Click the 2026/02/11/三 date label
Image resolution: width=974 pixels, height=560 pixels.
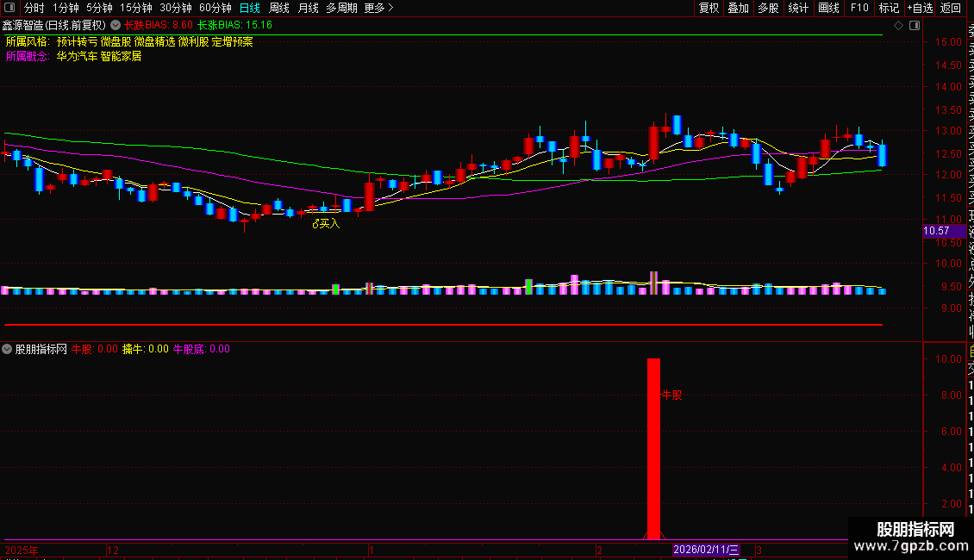(x=706, y=550)
